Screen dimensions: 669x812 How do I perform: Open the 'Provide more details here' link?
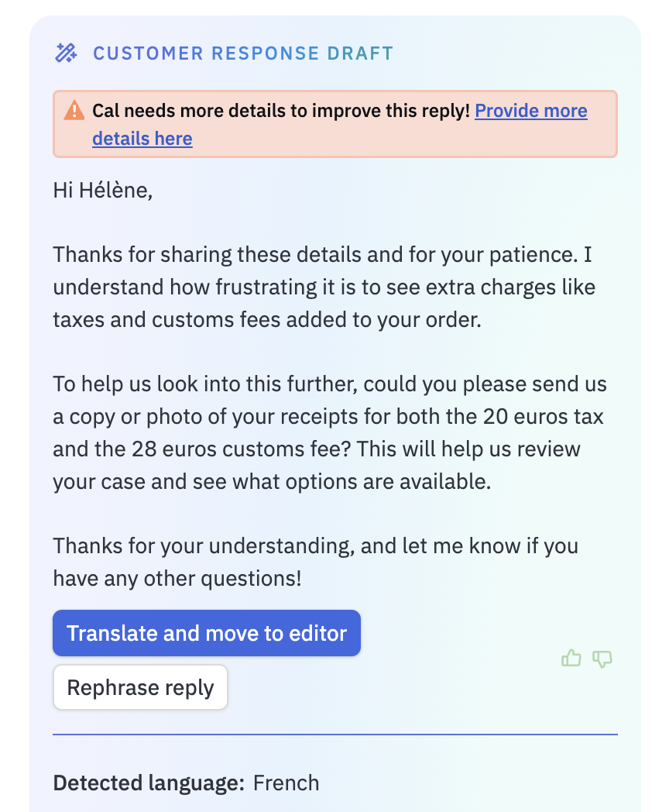click(531, 111)
